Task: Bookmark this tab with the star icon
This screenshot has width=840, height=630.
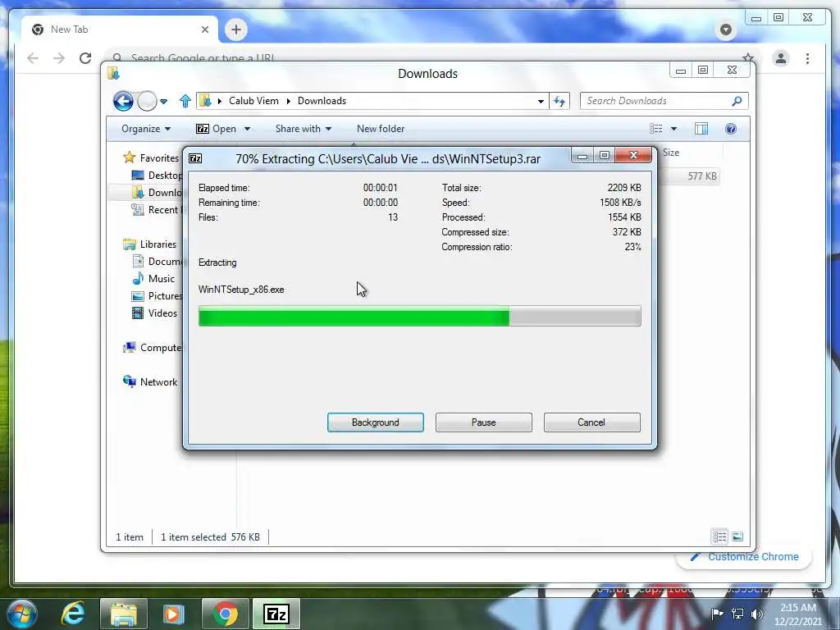Action: pos(748,57)
